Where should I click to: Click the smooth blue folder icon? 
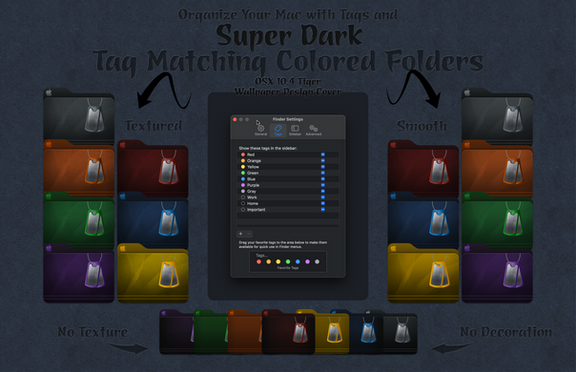coord(423,219)
